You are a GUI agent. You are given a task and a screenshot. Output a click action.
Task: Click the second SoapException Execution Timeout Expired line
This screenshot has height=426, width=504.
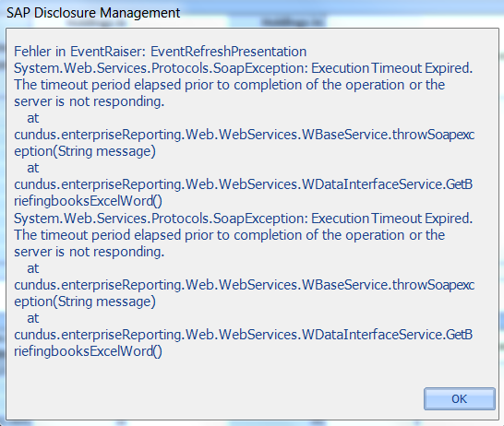coord(244,219)
